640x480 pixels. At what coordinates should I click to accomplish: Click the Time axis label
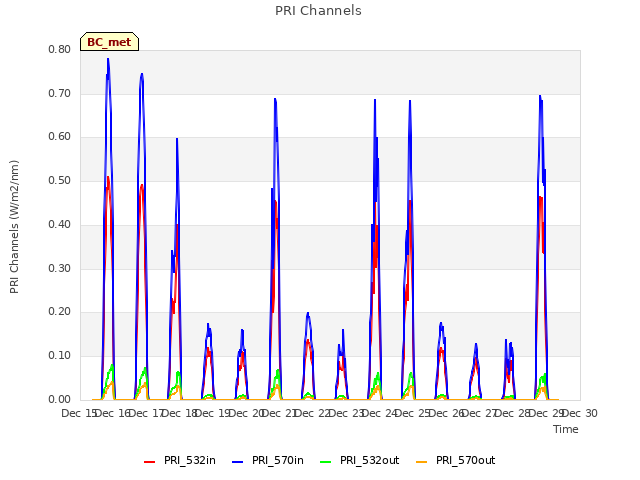(566, 429)
